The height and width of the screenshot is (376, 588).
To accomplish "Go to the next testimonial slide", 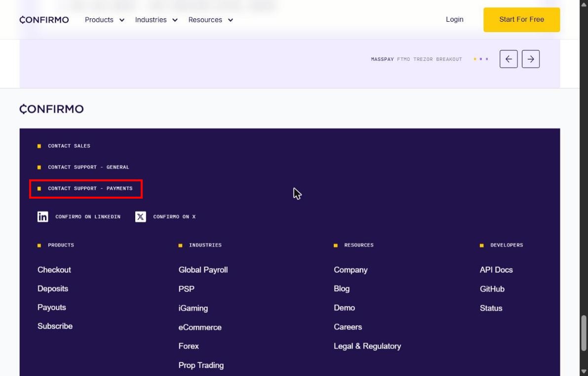I will point(531,59).
